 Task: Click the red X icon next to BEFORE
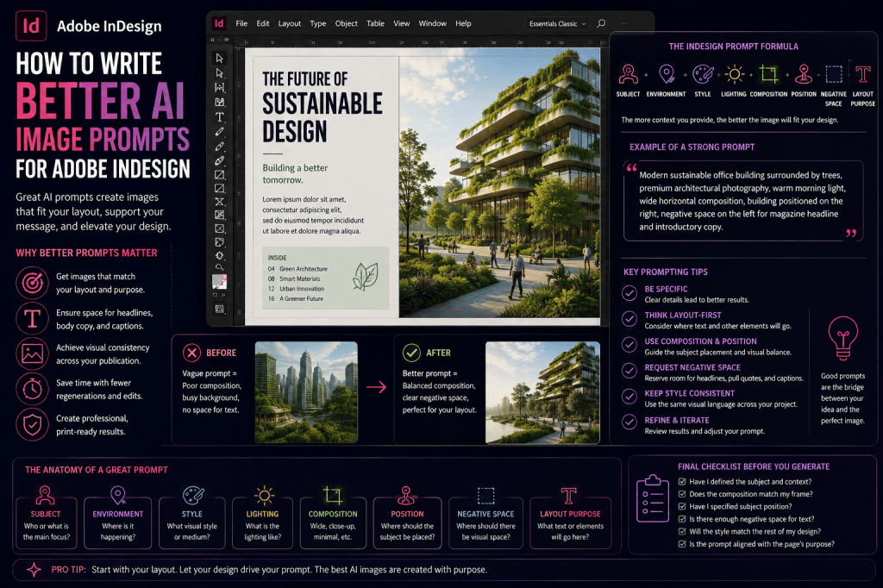[191, 353]
